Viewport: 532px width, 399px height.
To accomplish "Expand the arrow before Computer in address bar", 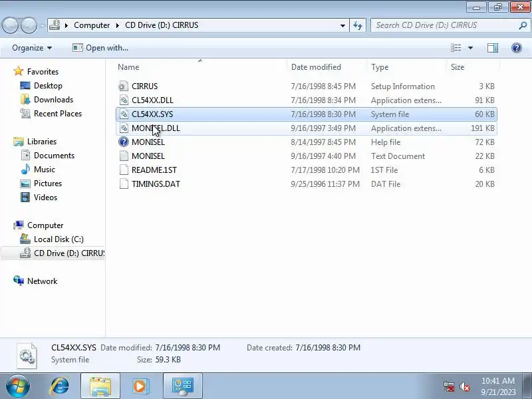I will 66,25.
